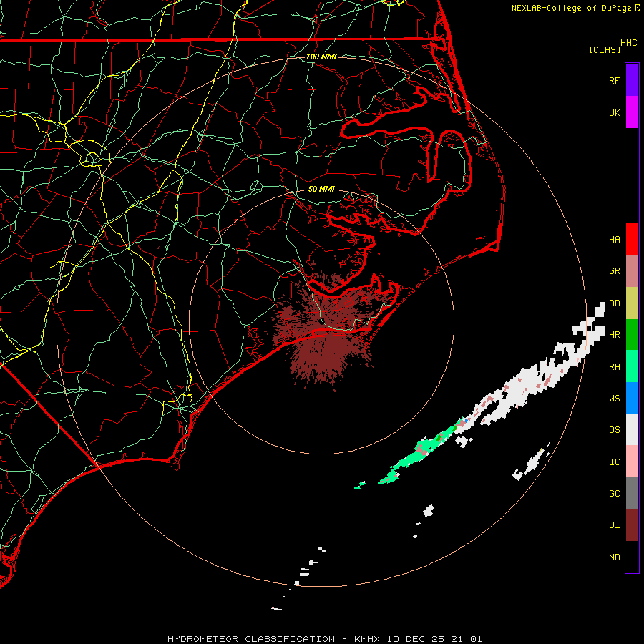Viewport: 644px width, 644px height.
Task: Pick the HR dark green legend swatch
Action: [632, 335]
